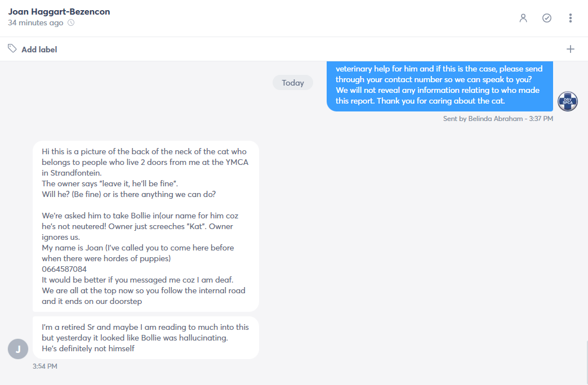Click the DBV SPCA avatar icon
Image resolution: width=588 pixels, height=385 pixels.
(567, 101)
